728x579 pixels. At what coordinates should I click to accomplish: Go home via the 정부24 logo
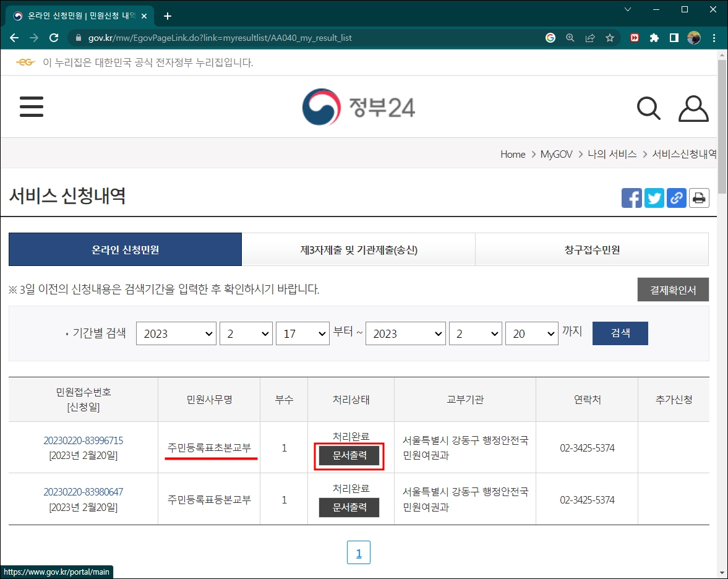358,106
